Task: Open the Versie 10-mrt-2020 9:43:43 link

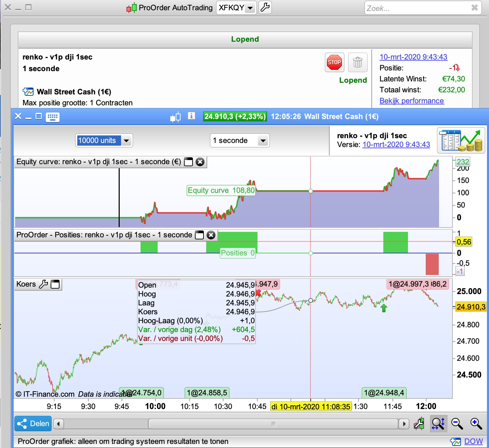Action: (x=396, y=145)
